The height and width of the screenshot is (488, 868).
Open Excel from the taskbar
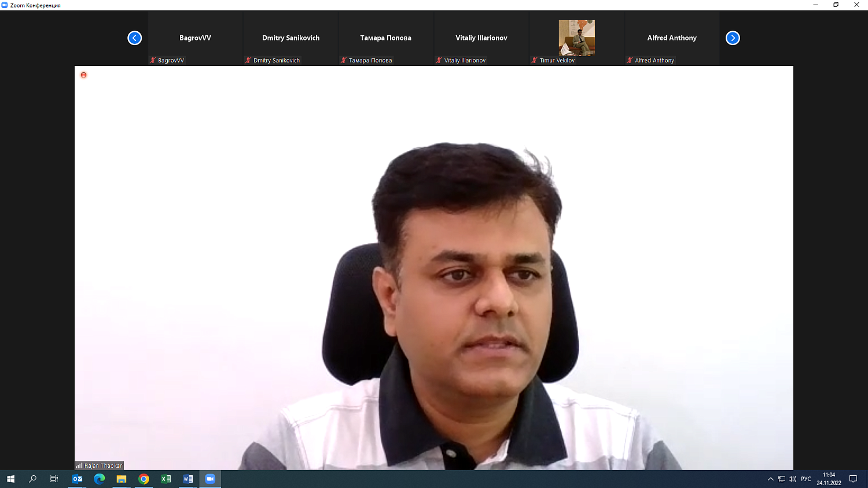pyautogui.click(x=166, y=479)
